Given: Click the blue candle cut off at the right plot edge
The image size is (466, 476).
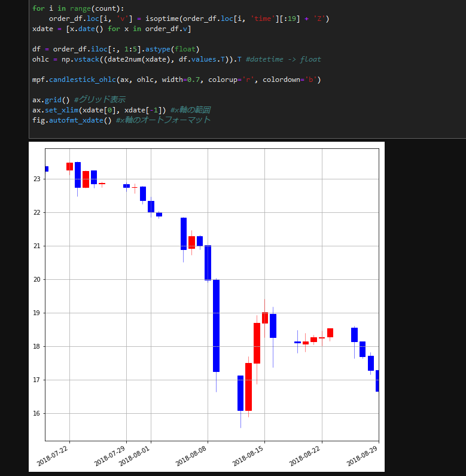Looking at the screenshot, I should tap(377, 381).
